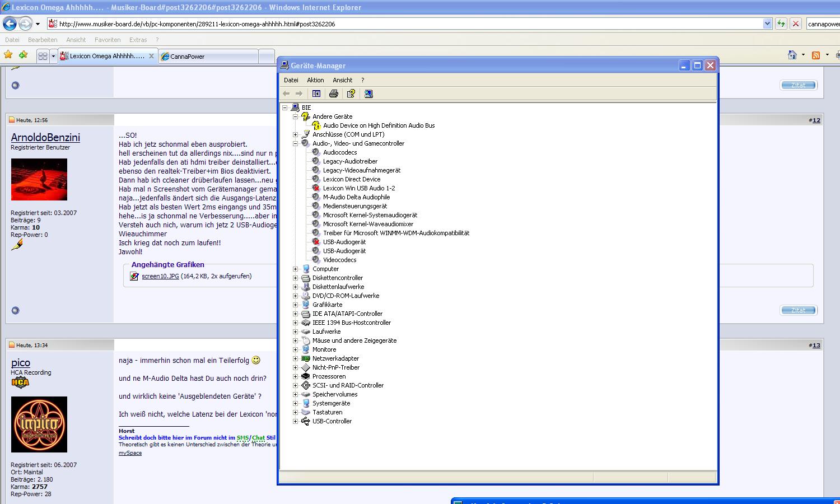Collapse the BIE root node
840x504 pixels.
(285, 108)
